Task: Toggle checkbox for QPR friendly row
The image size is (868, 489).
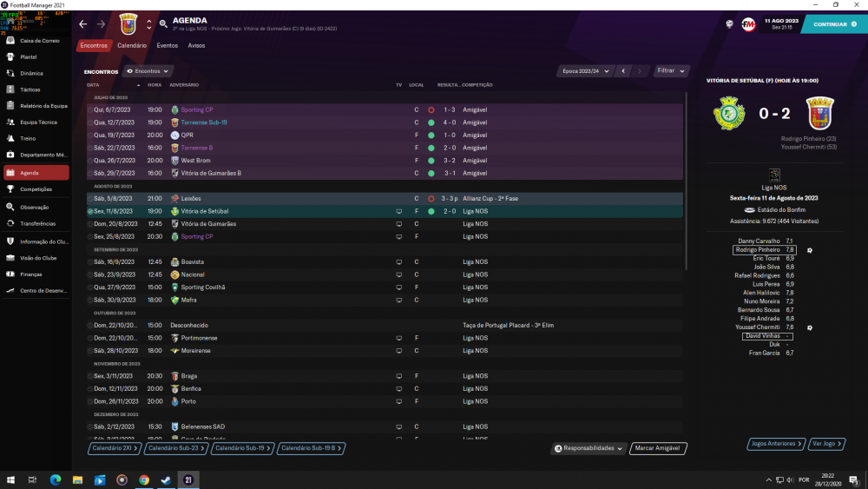Action: (x=90, y=135)
